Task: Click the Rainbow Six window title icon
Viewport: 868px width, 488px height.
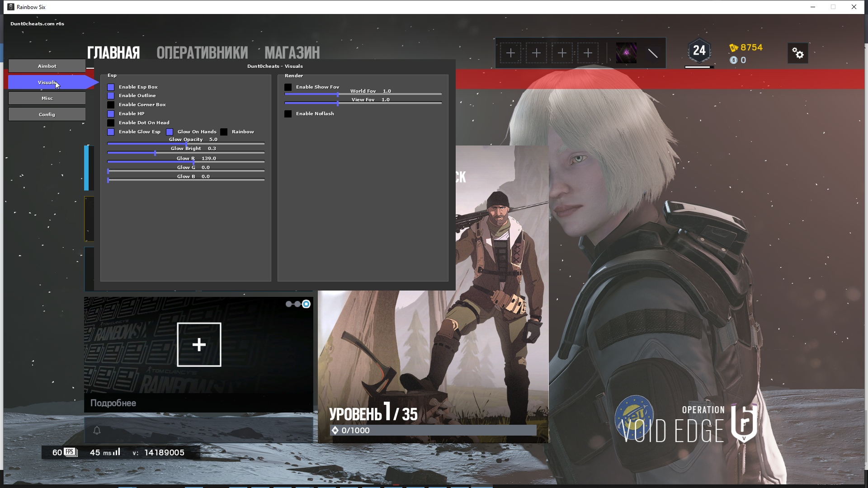Action: click(x=11, y=7)
